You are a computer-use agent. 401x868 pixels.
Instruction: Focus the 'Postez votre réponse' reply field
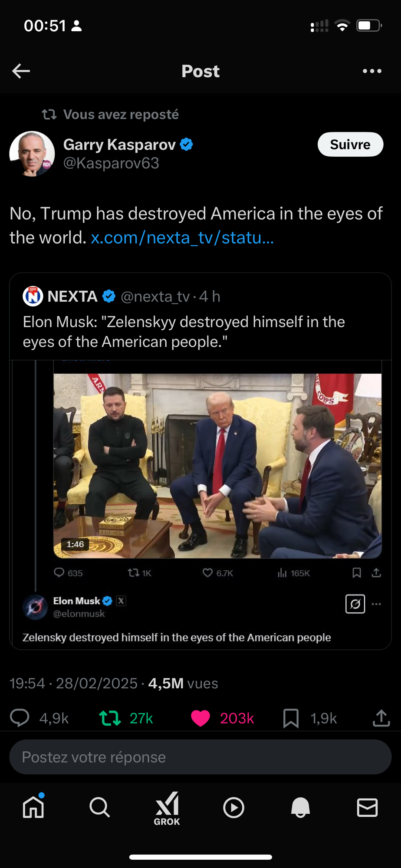(200, 757)
